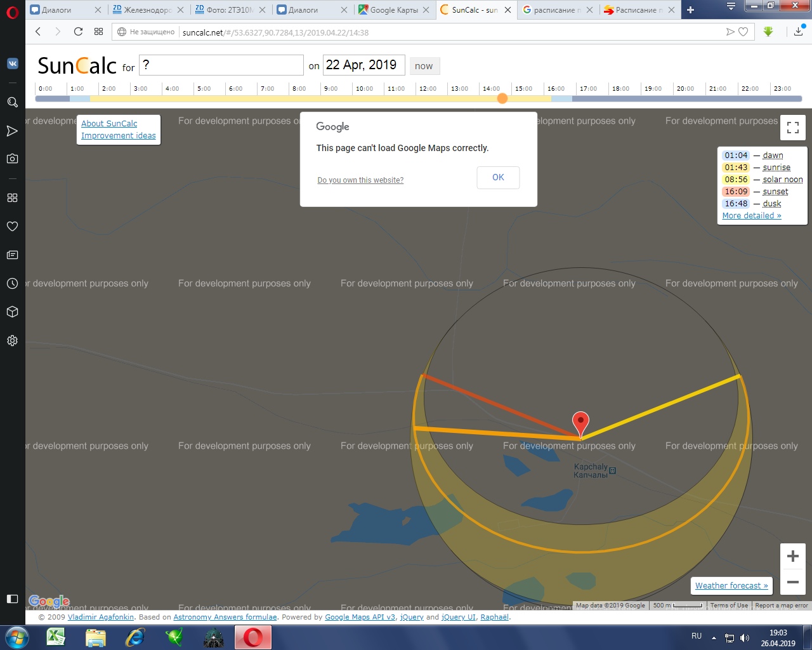
Task: Open Excel from the Windows taskbar
Action: click(56, 637)
